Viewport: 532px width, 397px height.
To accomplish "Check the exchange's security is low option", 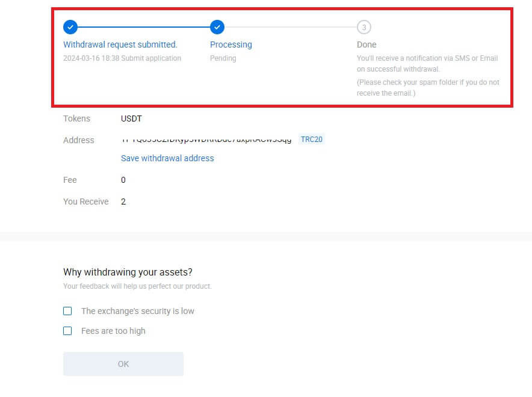I will click(x=67, y=310).
